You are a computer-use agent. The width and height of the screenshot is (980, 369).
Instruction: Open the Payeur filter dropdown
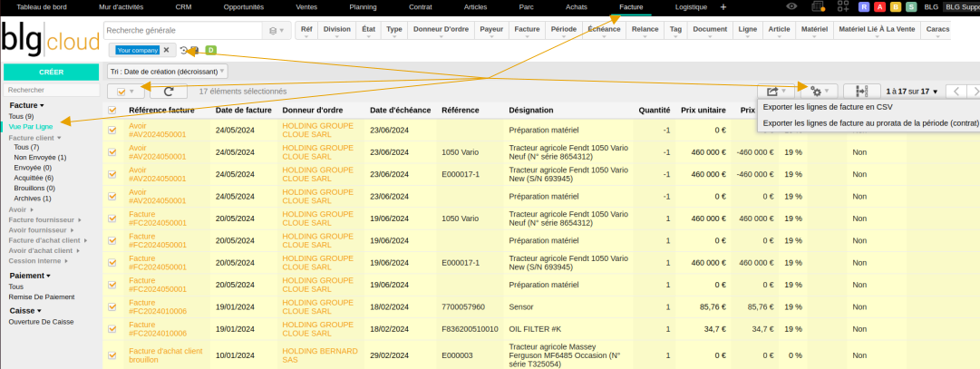492,30
